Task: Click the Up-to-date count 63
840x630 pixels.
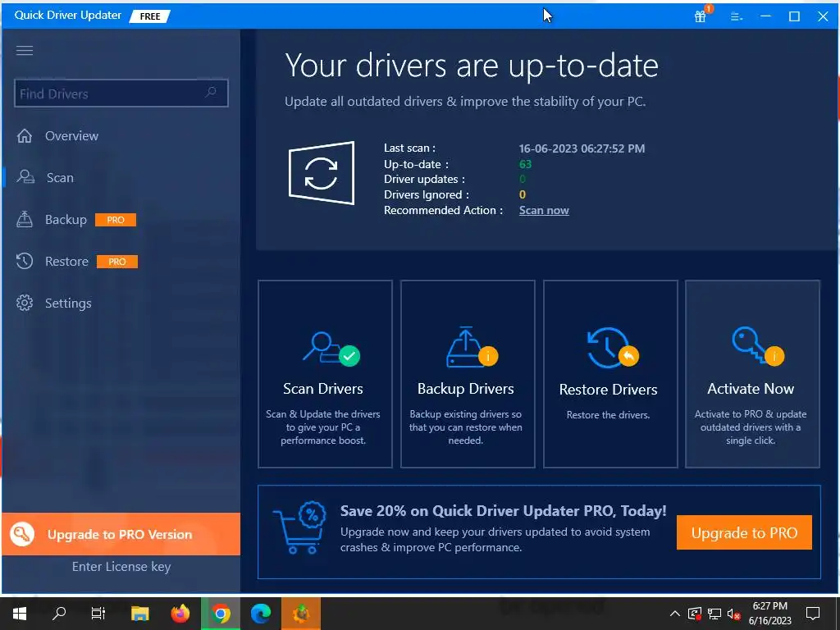Action: click(525, 164)
